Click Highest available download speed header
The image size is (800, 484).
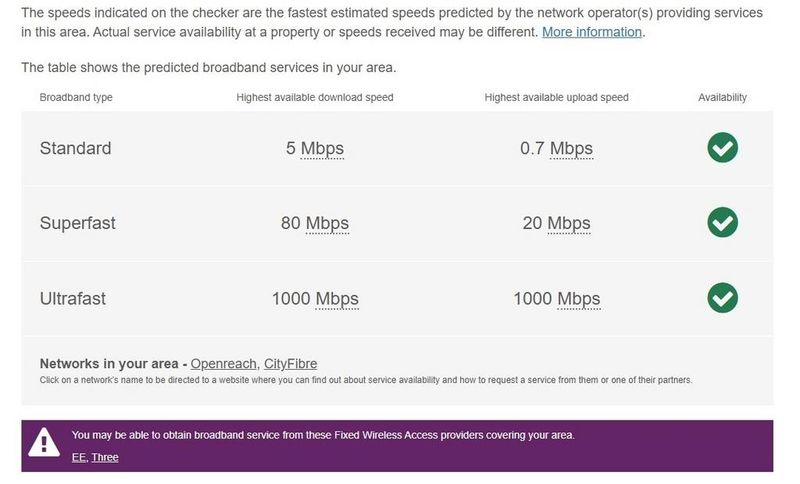coord(315,98)
